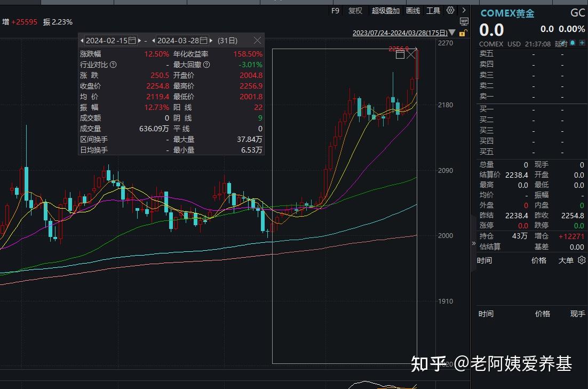
Task: Close the interval statistics panel
Action: coord(258,40)
